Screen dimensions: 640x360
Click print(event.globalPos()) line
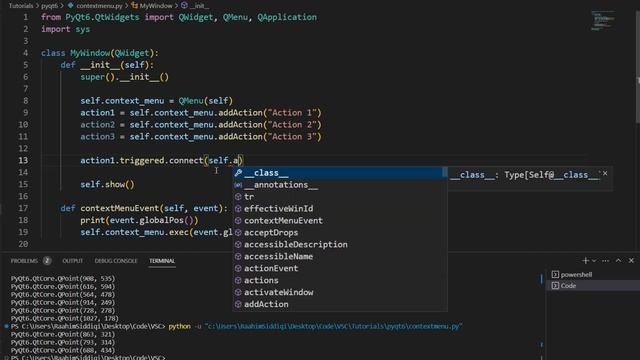pos(139,220)
